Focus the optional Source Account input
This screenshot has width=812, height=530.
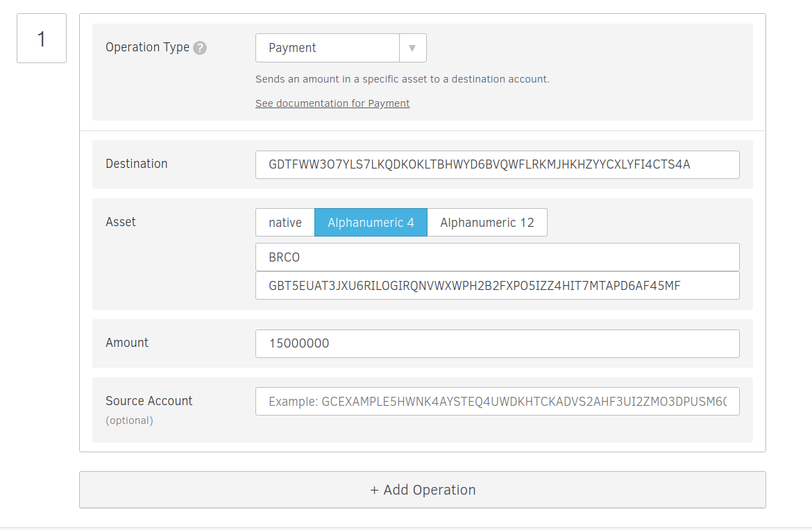[497, 401]
